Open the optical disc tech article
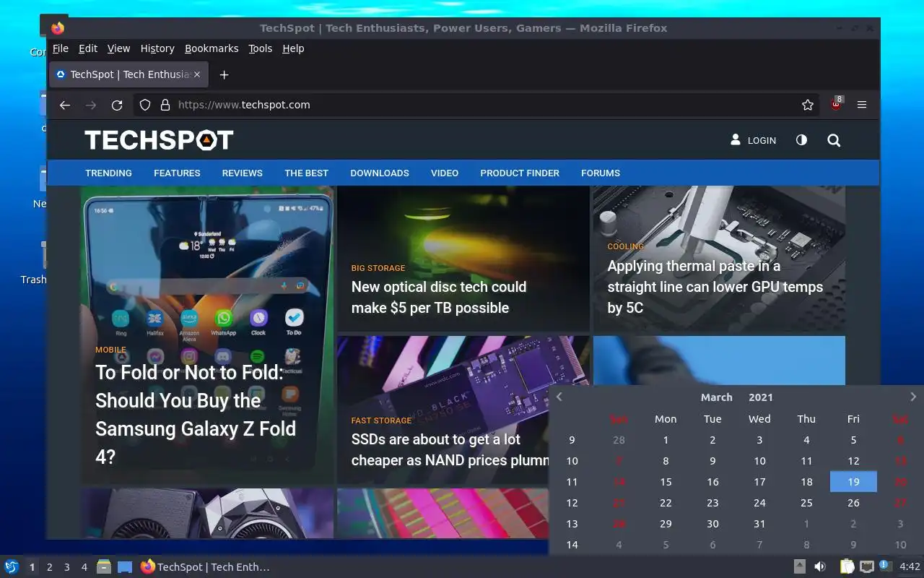 tap(439, 297)
